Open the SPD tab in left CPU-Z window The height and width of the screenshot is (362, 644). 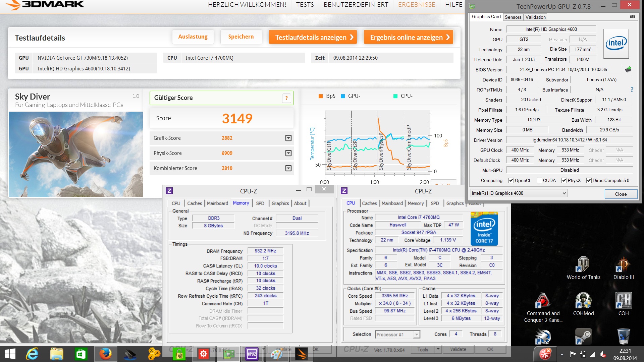pos(260,203)
